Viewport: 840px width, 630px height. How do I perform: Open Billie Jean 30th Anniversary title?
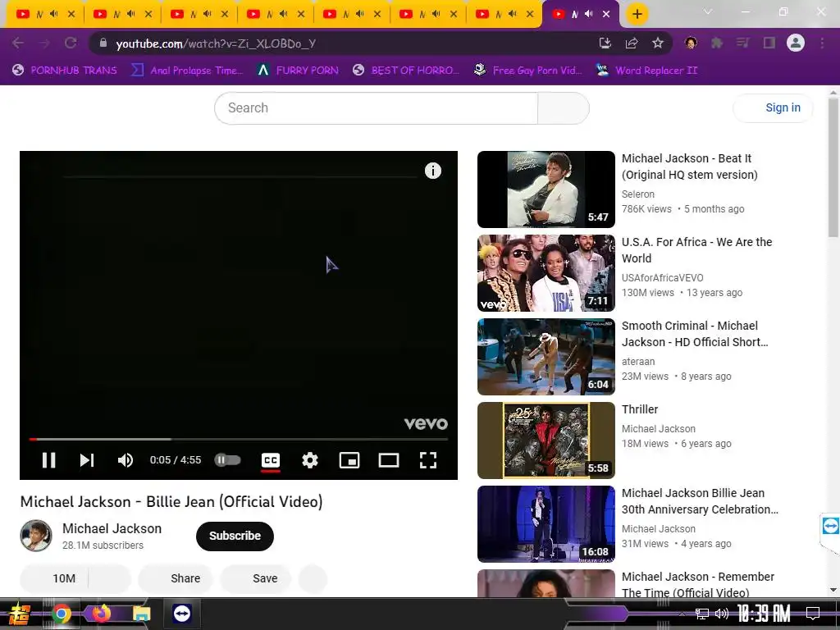700,501
